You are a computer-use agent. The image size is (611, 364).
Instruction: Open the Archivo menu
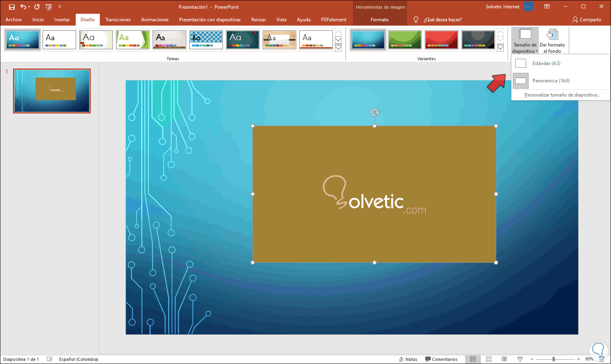tap(13, 20)
